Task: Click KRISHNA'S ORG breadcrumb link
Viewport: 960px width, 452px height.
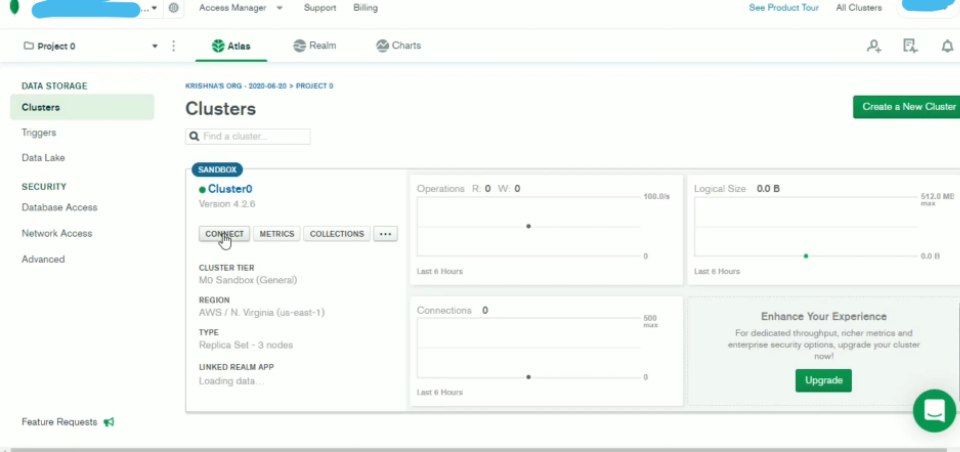Action: coord(236,86)
